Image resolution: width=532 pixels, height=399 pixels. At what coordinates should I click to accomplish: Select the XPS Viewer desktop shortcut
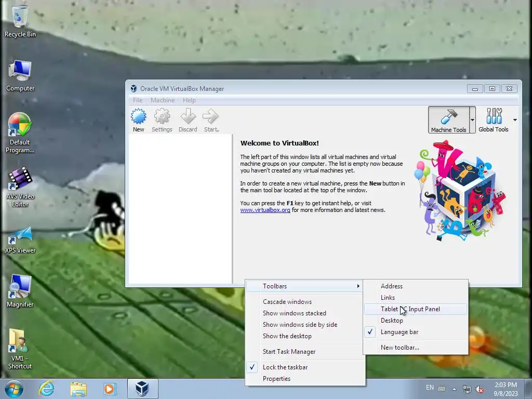coord(20,240)
